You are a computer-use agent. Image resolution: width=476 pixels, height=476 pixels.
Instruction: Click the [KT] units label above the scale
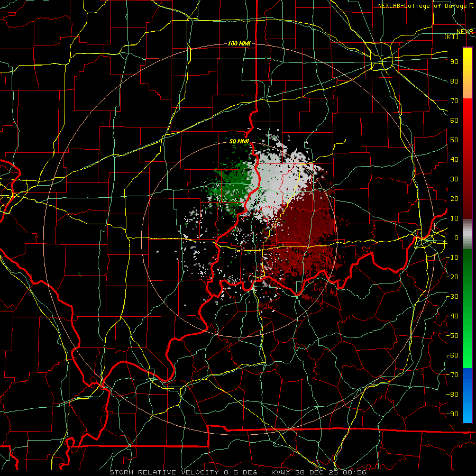[x=452, y=36]
